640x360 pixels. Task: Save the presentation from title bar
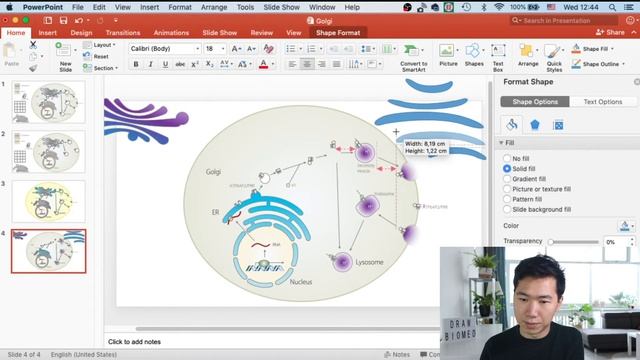coord(63,20)
